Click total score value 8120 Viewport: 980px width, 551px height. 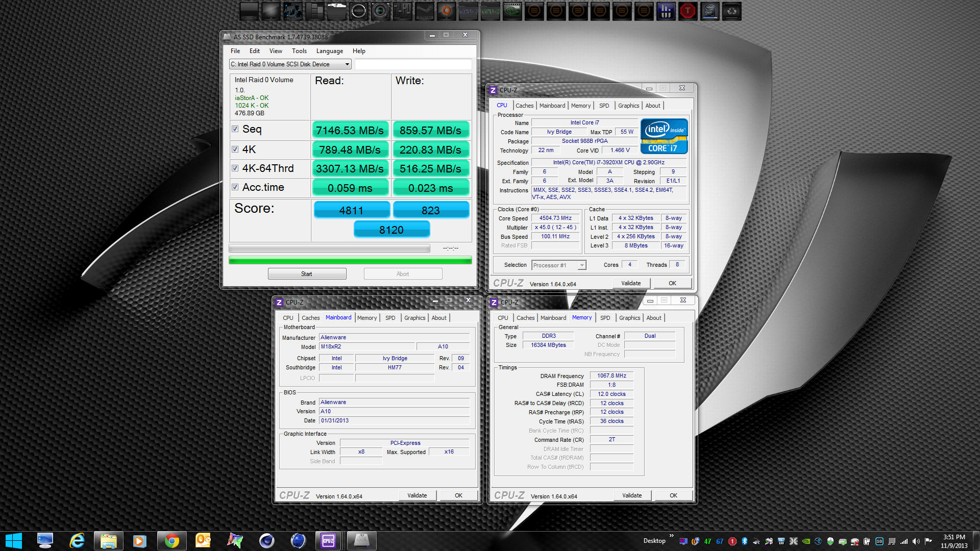(391, 230)
